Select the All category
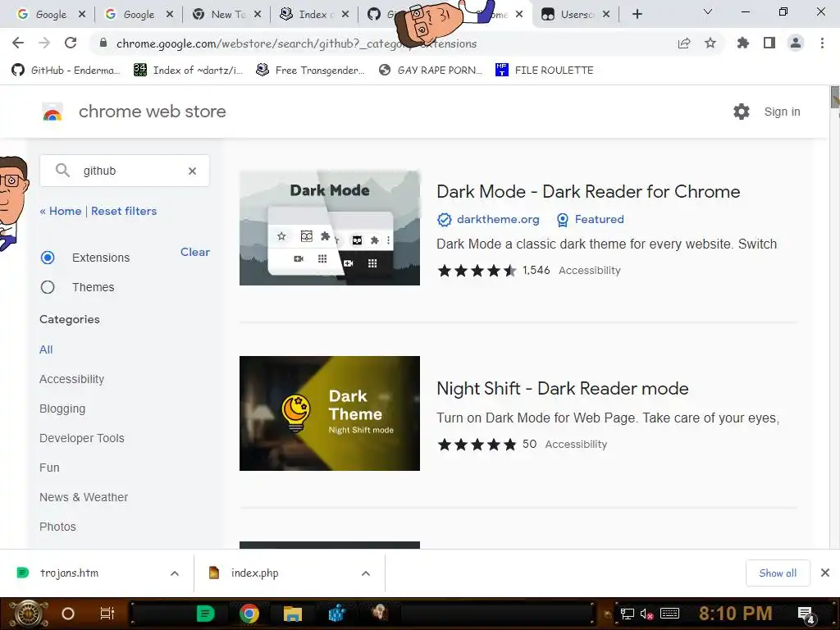Image resolution: width=840 pixels, height=630 pixels. 46,349
